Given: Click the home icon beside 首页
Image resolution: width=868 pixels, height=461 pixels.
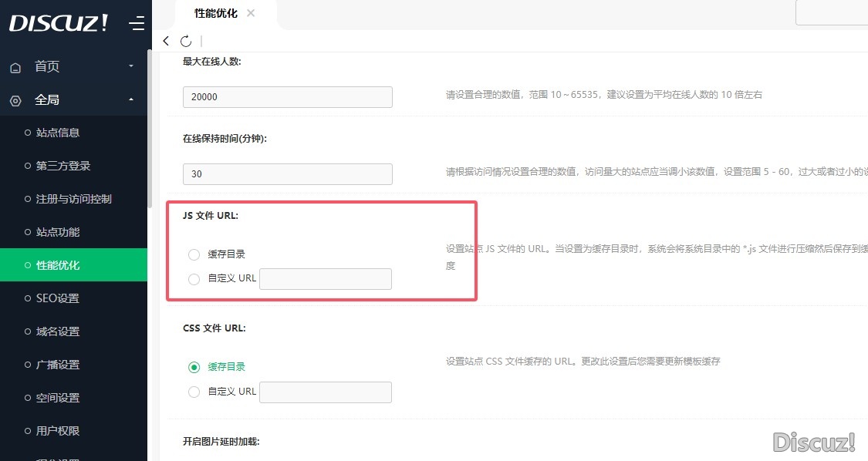Looking at the screenshot, I should (x=15, y=67).
